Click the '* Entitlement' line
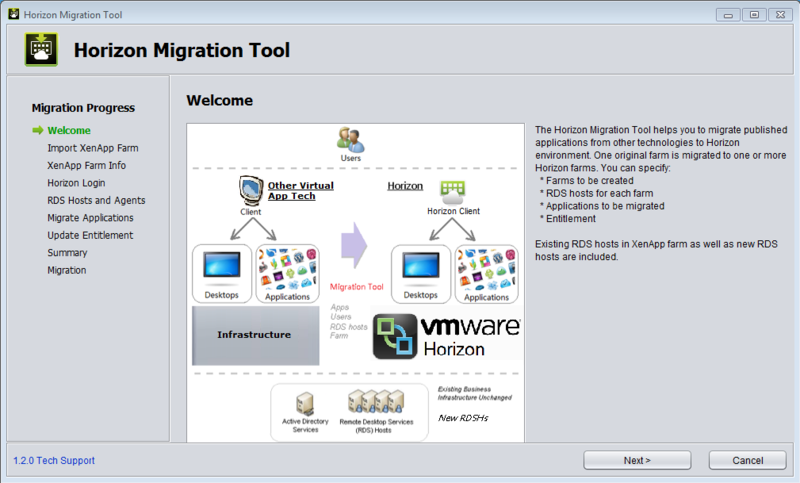 pos(568,219)
